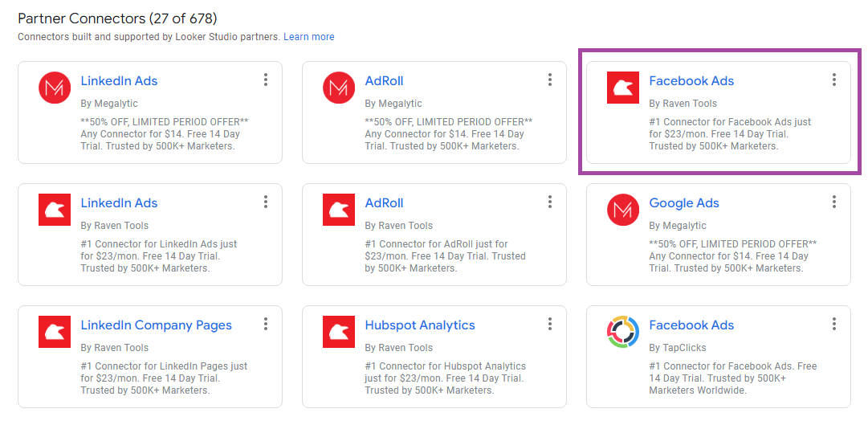Click Raven Tools logo on LinkedIn Company Pages
The width and height of the screenshot is (868, 425).
coord(55,332)
